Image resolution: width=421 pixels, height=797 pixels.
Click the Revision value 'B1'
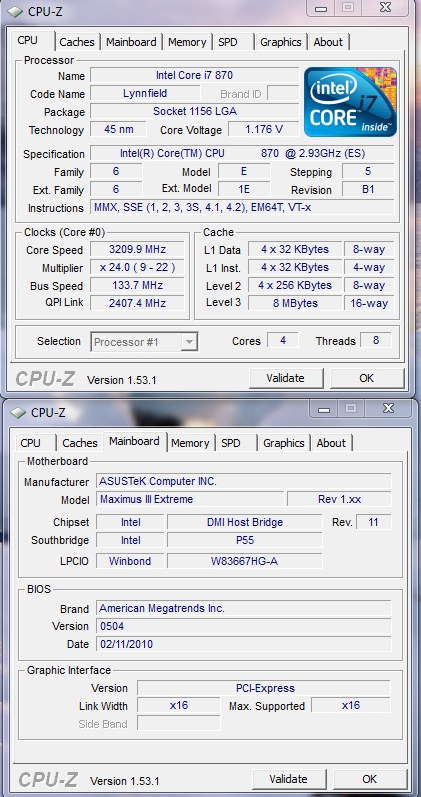pos(368,190)
